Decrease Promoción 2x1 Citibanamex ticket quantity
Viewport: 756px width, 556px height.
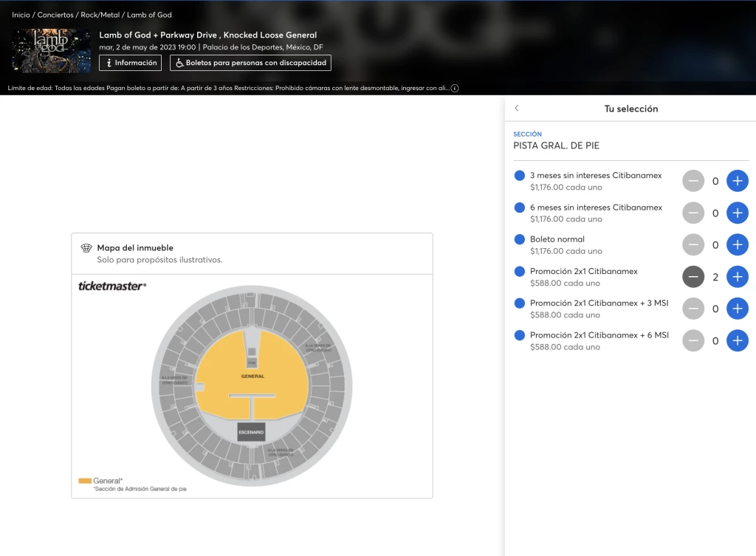tap(693, 277)
